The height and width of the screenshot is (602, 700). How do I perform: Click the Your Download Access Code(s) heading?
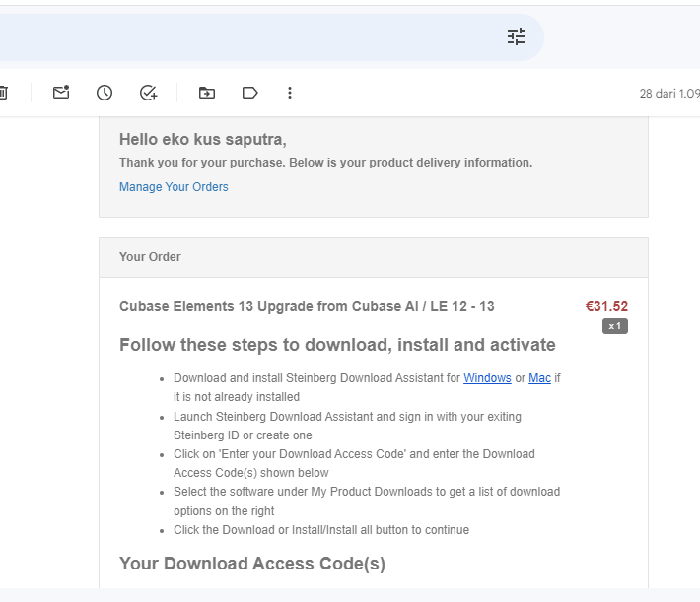coord(251,564)
